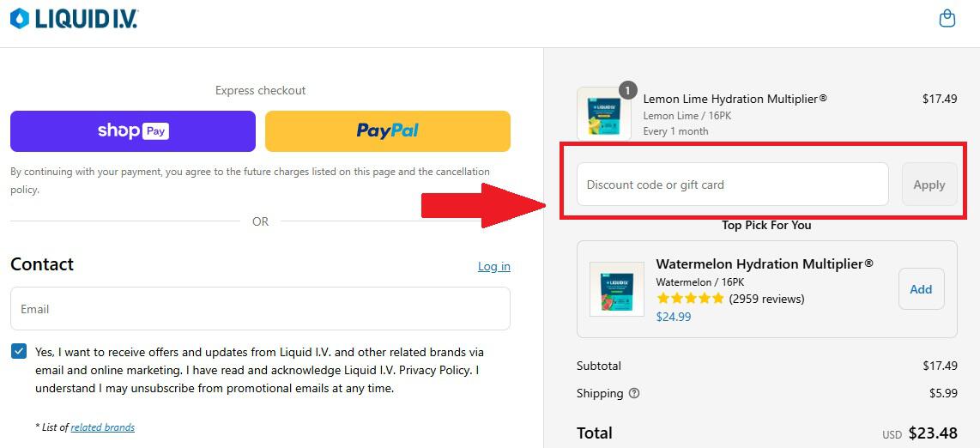This screenshot has height=448, width=980.
Task: Click the Lemon Lime product thumbnail
Action: [x=604, y=113]
